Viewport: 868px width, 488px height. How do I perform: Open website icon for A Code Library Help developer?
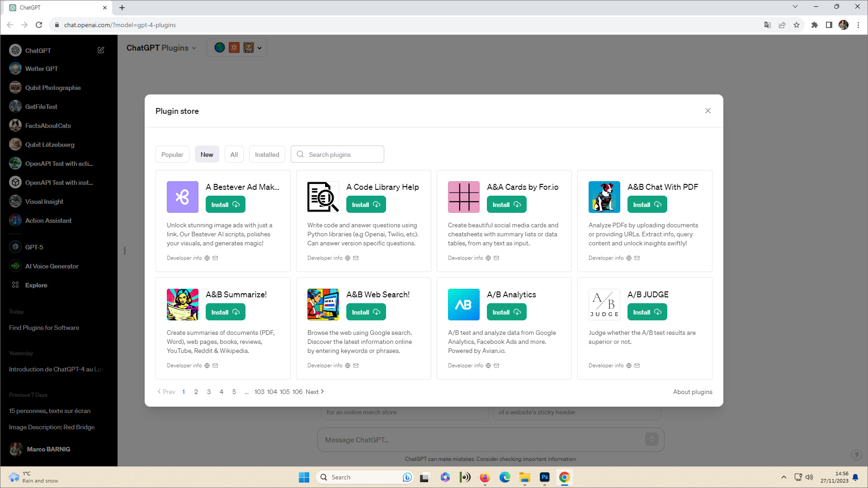click(x=348, y=258)
